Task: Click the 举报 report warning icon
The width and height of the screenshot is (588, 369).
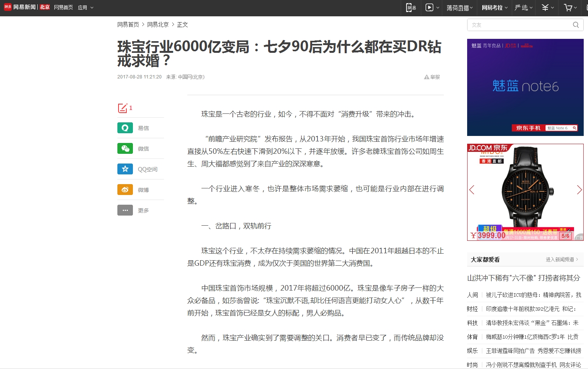Action: [x=427, y=77]
